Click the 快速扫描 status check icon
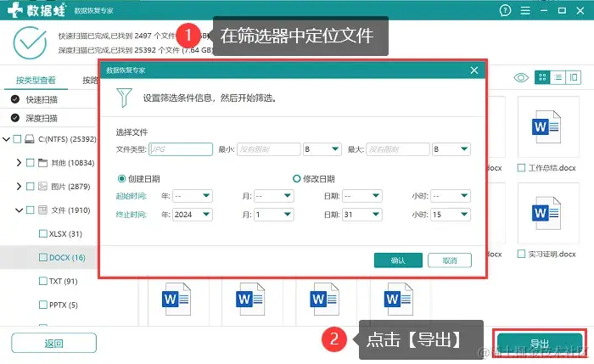The image size is (594, 364). (x=15, y=99)
